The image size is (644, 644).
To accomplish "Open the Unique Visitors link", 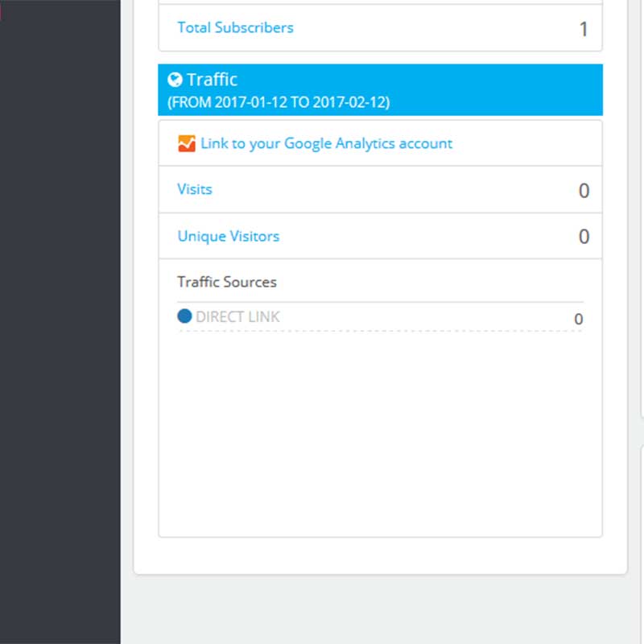I will [229, 236].
